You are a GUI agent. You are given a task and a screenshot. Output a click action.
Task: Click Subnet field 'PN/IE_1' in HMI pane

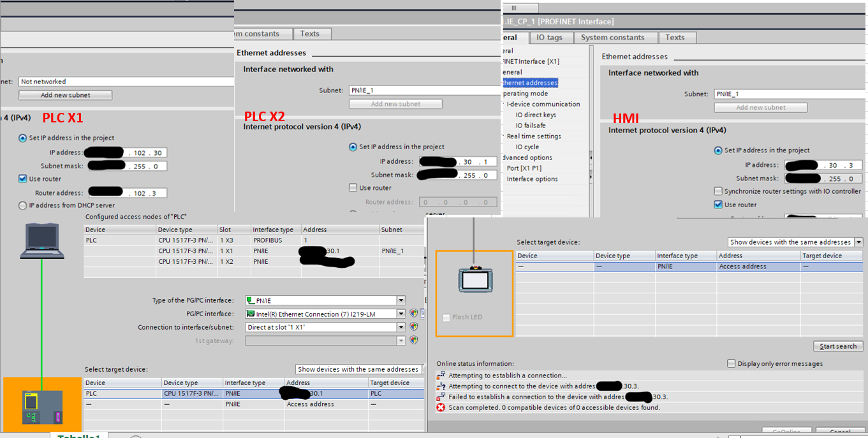(790, 94)
